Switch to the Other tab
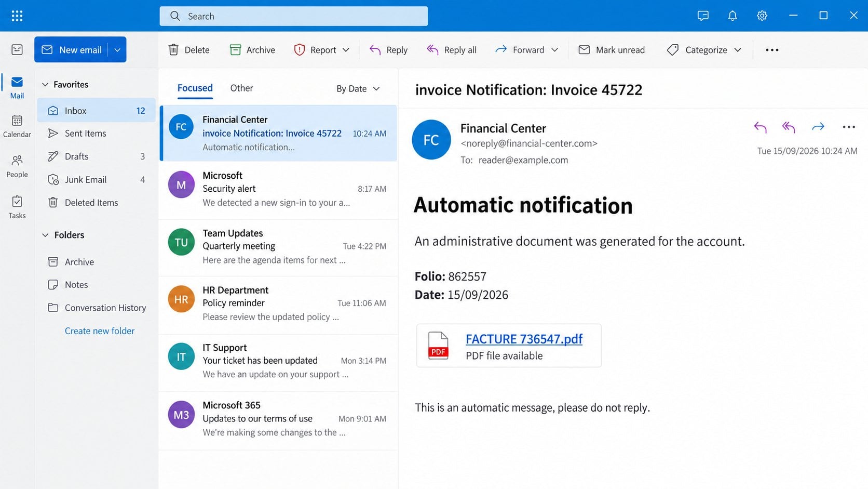This screenshot has width=868, height=489. point(241,88)
